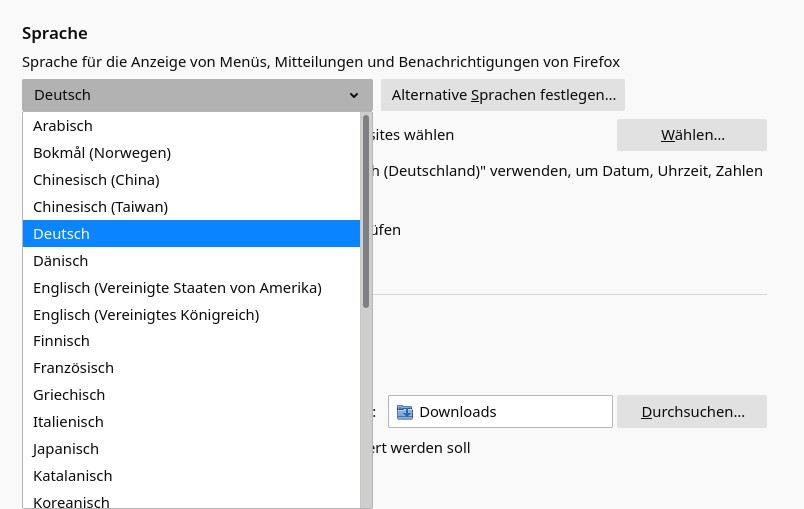Select the highlighted Deutsch option

62,234
